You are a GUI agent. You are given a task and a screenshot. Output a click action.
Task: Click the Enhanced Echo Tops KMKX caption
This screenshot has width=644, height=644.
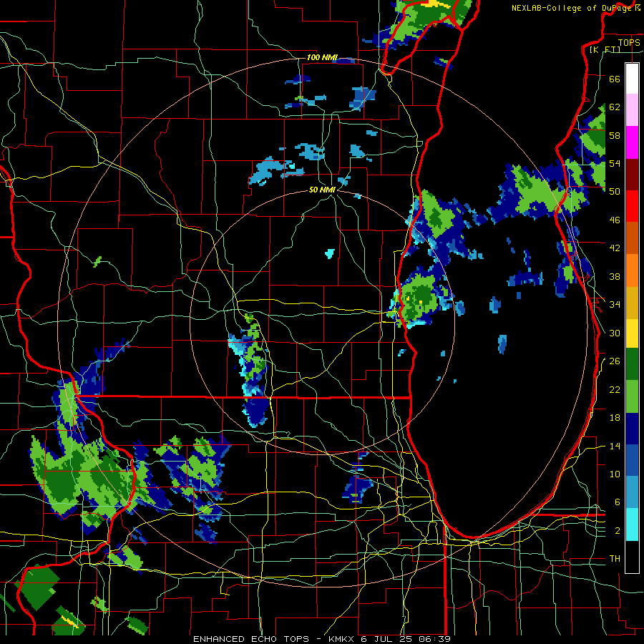click(321, 639)
